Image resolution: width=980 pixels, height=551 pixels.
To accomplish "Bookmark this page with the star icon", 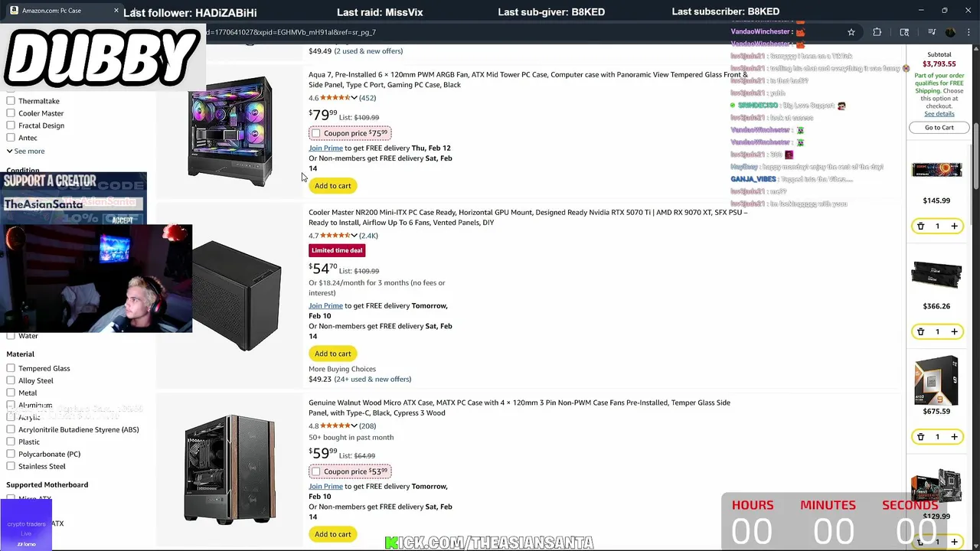I will 851,32.
